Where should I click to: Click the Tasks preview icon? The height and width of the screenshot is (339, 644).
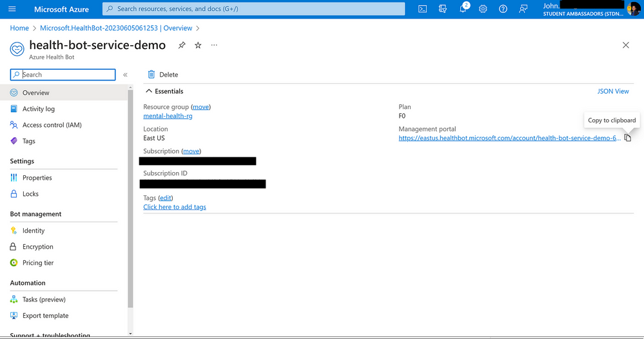14,300
